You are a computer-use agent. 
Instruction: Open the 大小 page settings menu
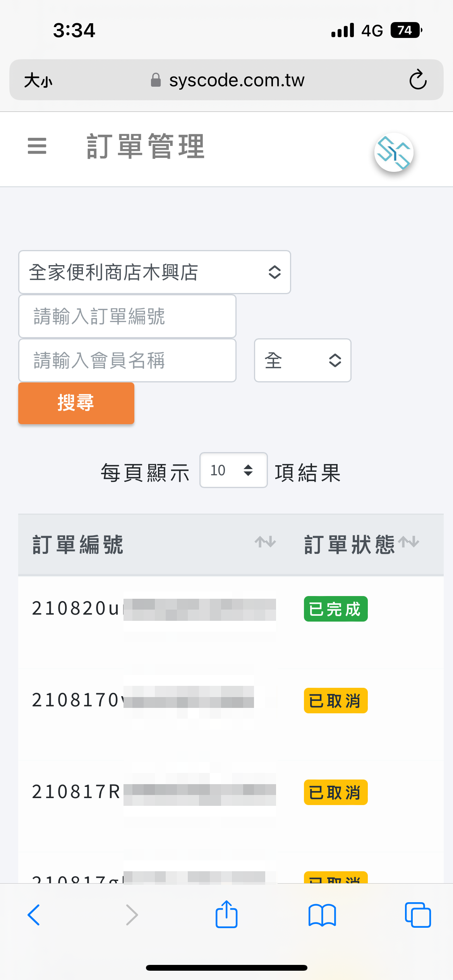[x=38, y=80]
